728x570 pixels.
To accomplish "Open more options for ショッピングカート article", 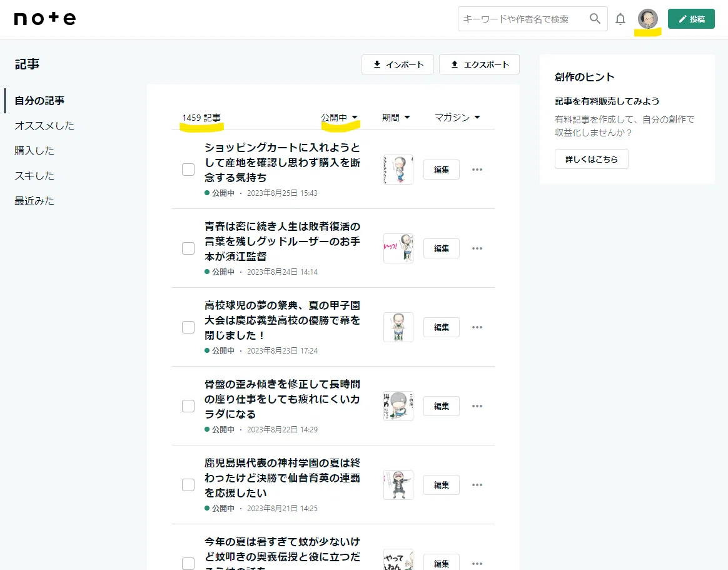I will click(x=477, y=170).
